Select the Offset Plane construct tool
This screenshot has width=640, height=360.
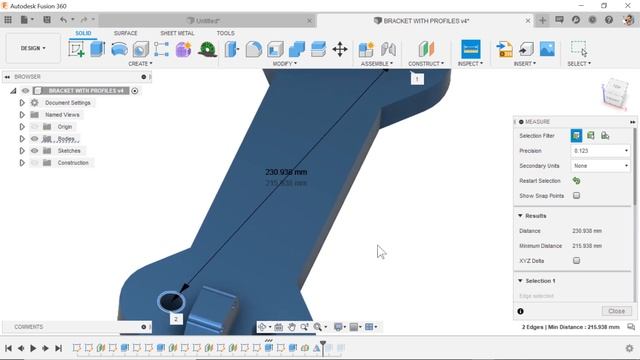[426, 49]
